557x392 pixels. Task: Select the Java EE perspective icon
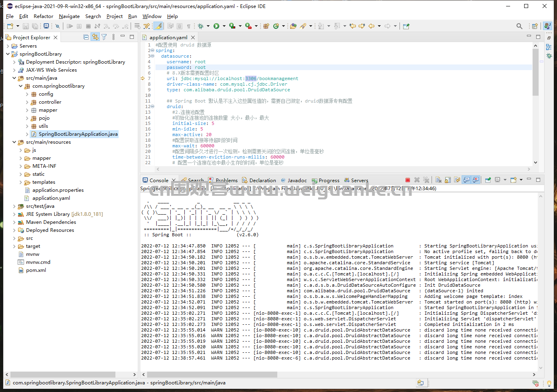pos(547,26)
